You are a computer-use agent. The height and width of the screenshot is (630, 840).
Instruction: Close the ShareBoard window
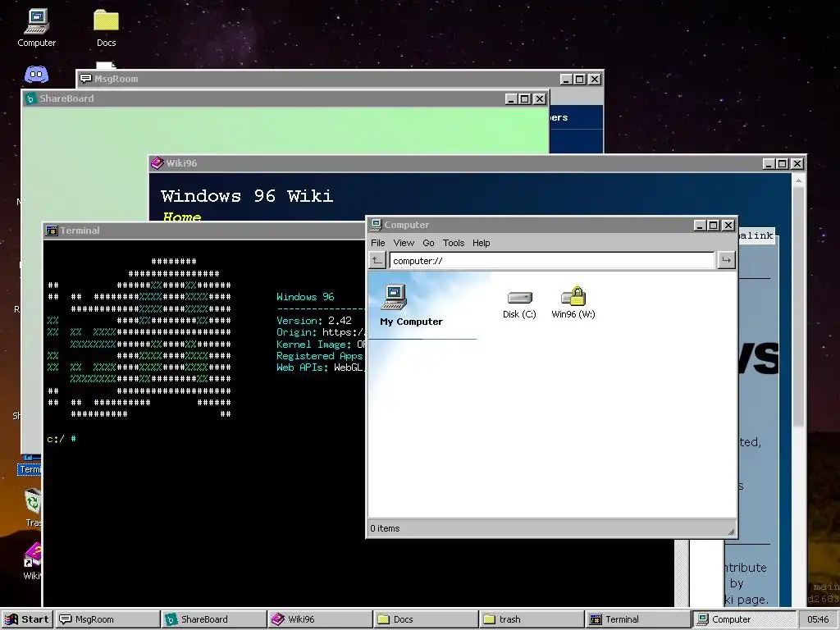pos(540,98)
